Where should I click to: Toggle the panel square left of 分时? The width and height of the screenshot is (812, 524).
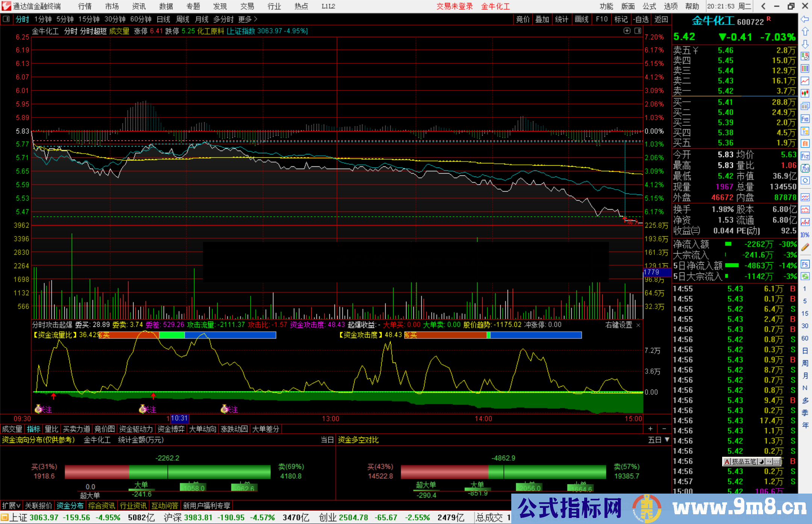(6, 19)
